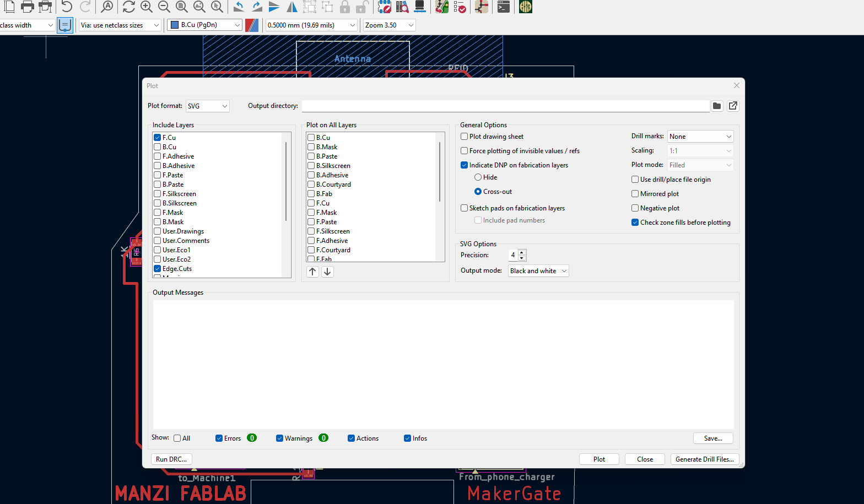Click the Print icon in toolbar
Viewport: 864px width, 504px height.
tap(27, 7)
